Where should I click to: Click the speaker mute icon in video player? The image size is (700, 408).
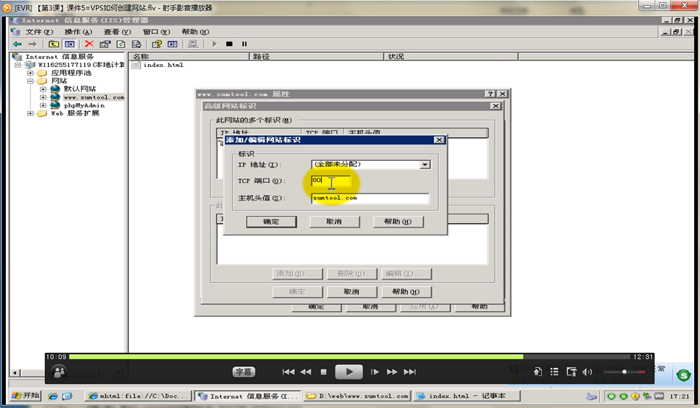click(587, 372)
